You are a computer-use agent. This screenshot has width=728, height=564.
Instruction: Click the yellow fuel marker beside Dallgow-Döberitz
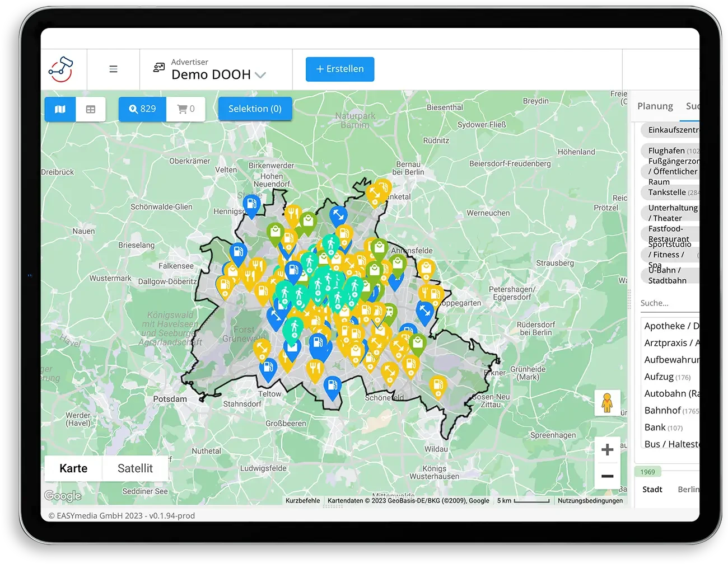[x=225, y=287]
